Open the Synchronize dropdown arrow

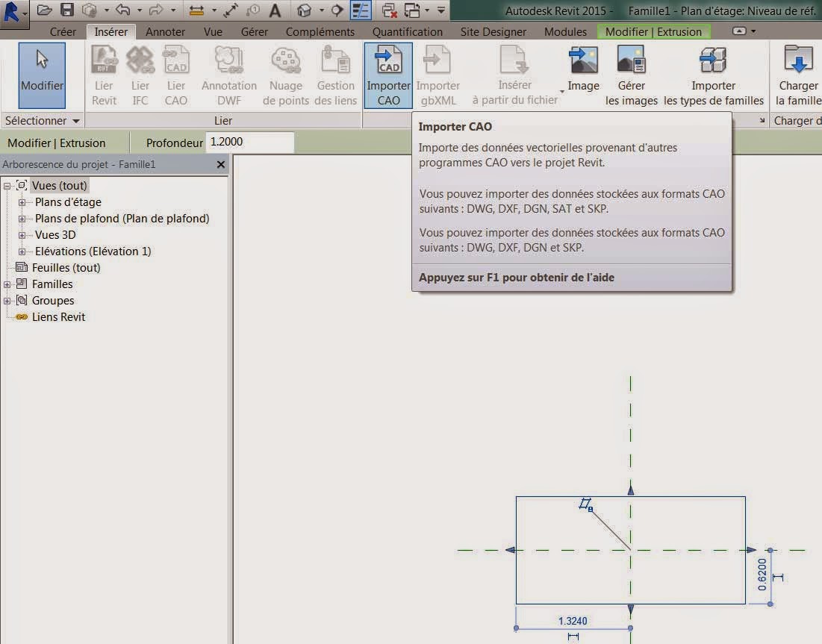point(107,10)
